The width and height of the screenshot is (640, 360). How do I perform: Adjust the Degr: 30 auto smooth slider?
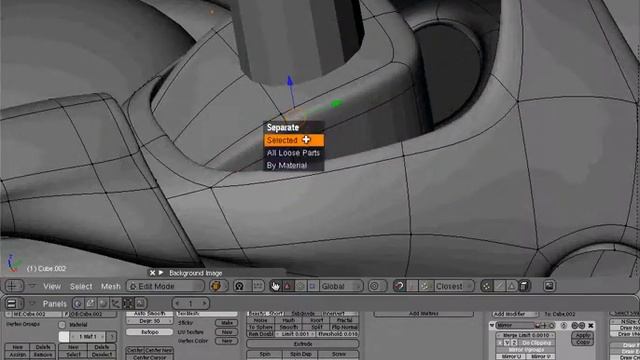click(x=150, y=321)
